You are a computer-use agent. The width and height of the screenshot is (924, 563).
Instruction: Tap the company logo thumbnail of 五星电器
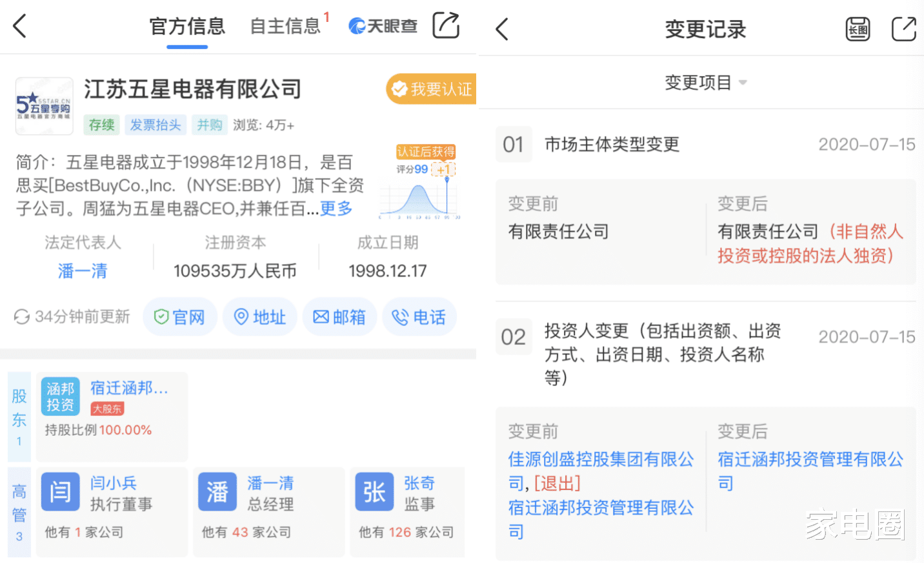(x=44, y=106)
